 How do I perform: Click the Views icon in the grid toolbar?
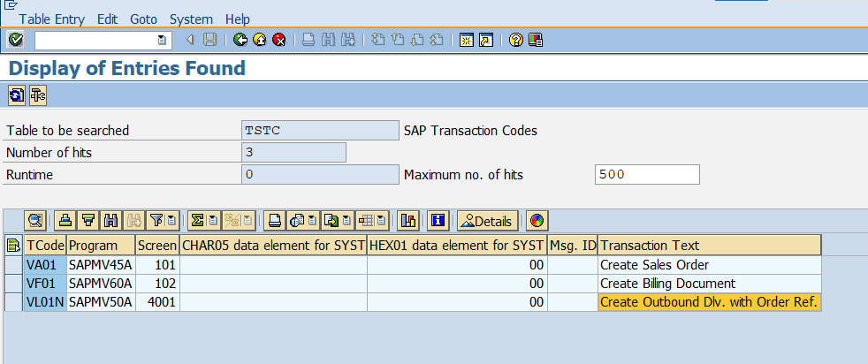298,221
